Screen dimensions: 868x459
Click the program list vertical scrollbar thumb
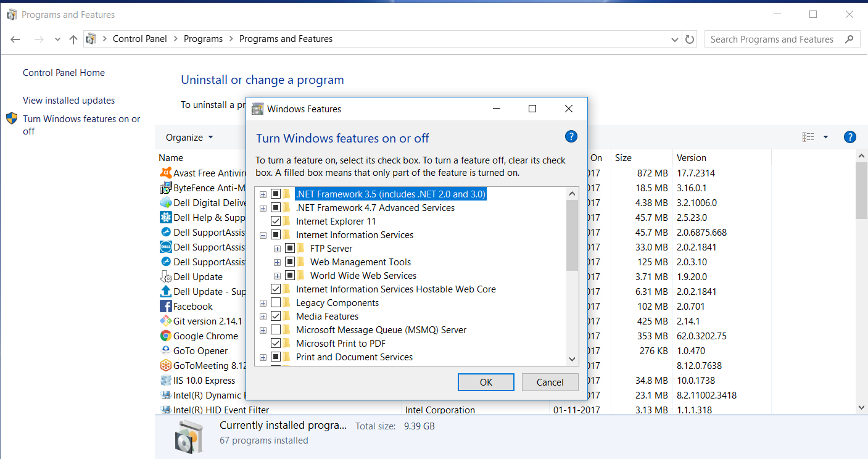coord(862,191)
